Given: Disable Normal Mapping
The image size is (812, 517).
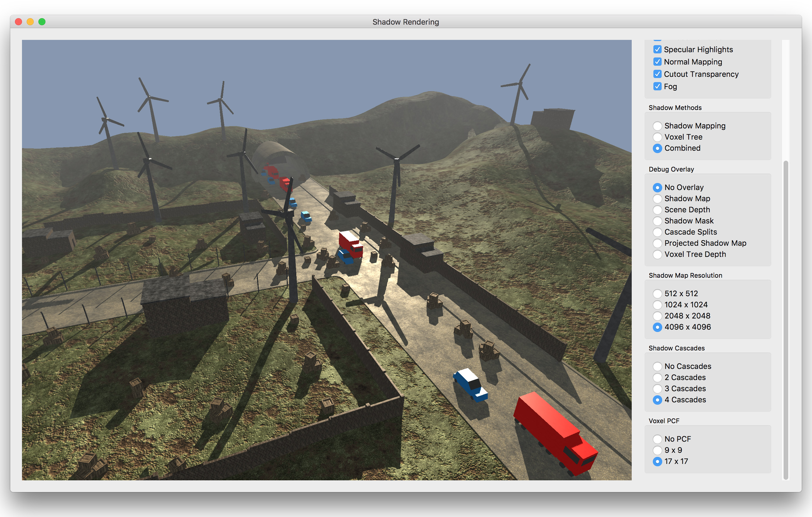Looking at the screenshot, I should tap(657, 62).
